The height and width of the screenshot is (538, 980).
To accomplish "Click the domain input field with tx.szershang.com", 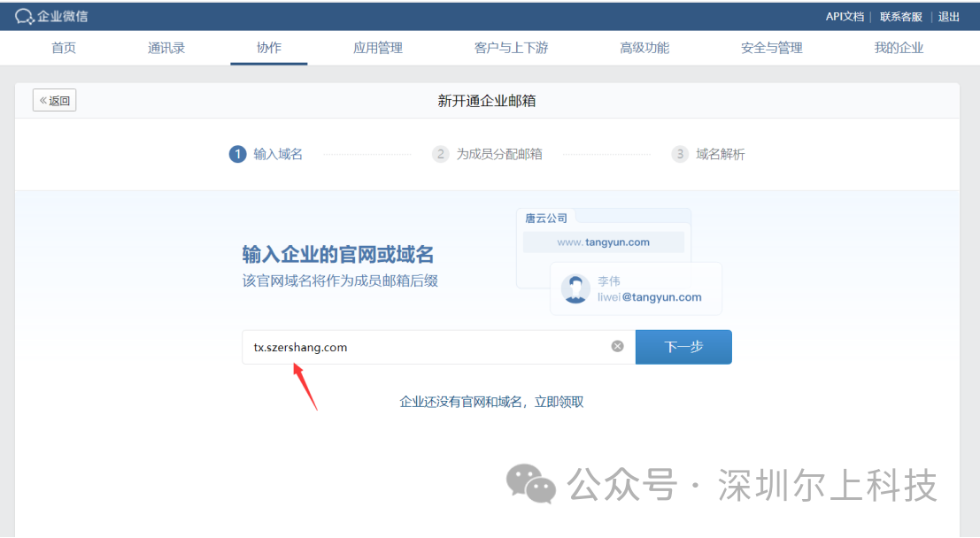I will pyautogui.click(x=425, y=347).
